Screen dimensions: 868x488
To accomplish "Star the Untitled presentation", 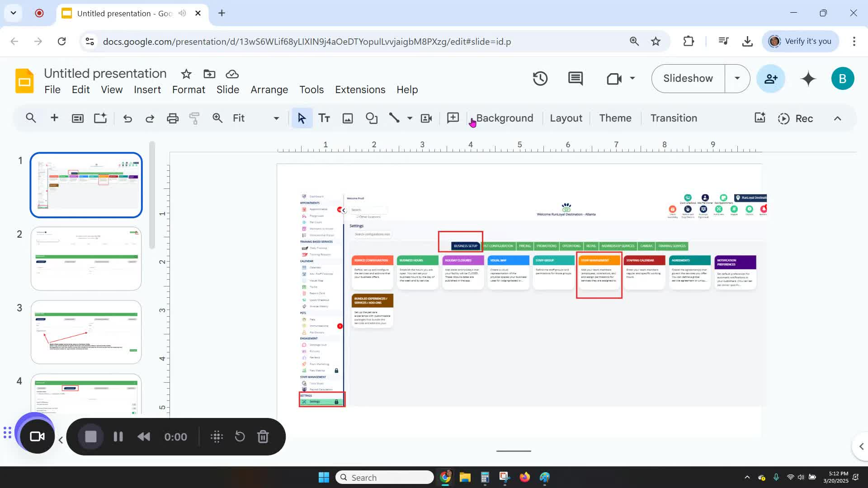I will [x=186, y=74].
